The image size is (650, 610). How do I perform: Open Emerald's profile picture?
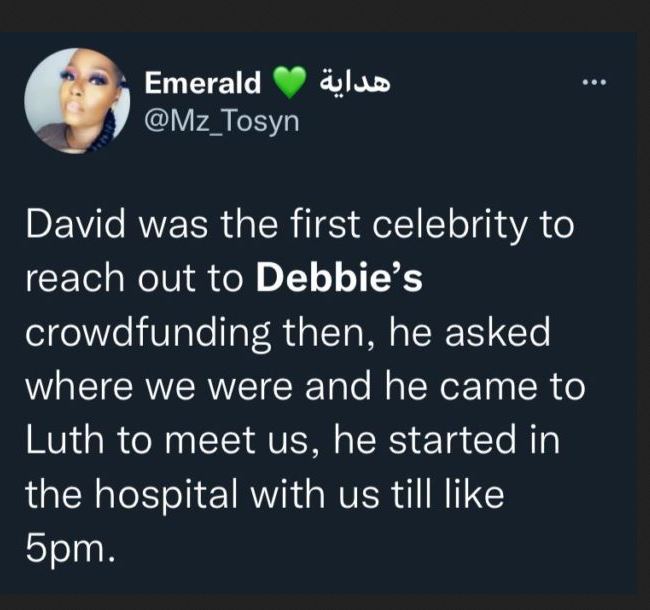[77, 100]
